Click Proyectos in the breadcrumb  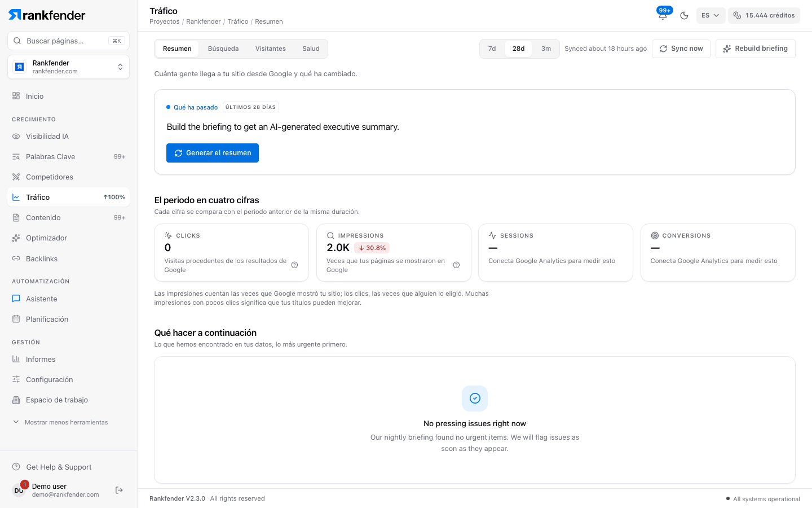(x=165, y=21)
